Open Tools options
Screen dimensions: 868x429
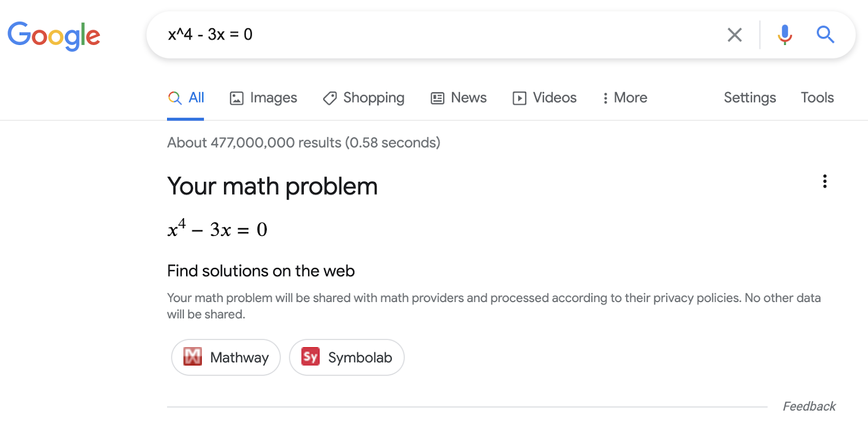coord(817,98)
